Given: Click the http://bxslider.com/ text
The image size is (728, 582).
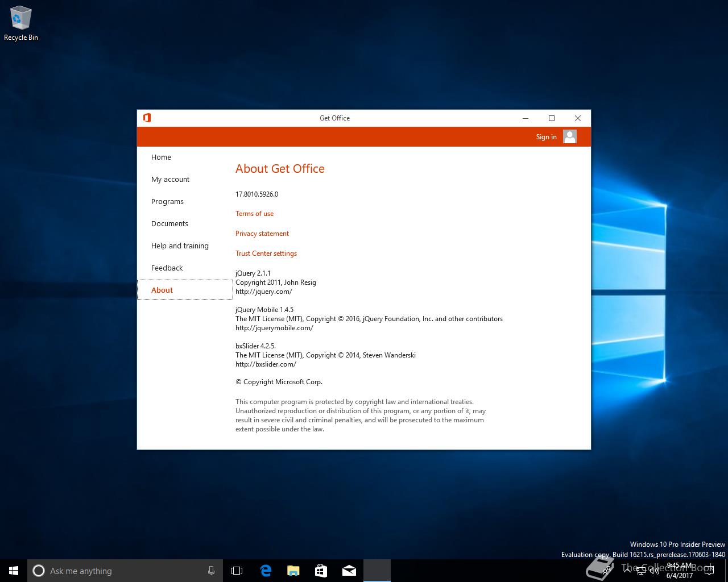Looking at the screenshot, I should pos(266,364).
